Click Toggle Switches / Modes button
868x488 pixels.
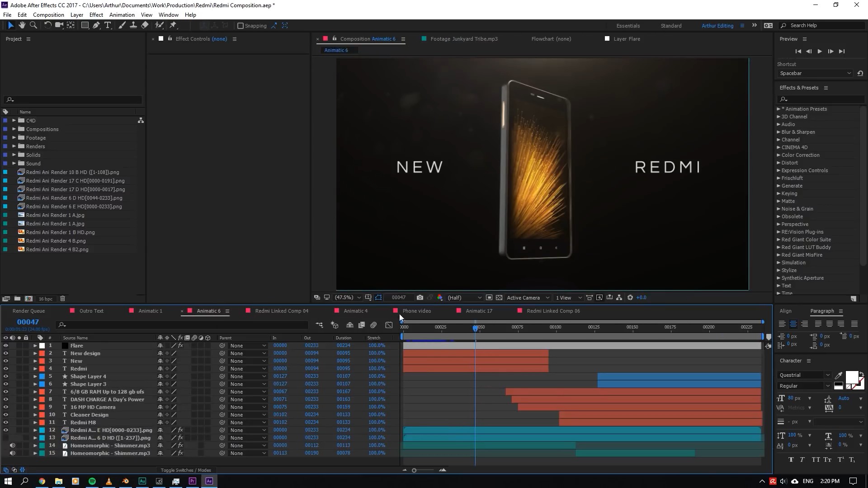coord(186,470)
